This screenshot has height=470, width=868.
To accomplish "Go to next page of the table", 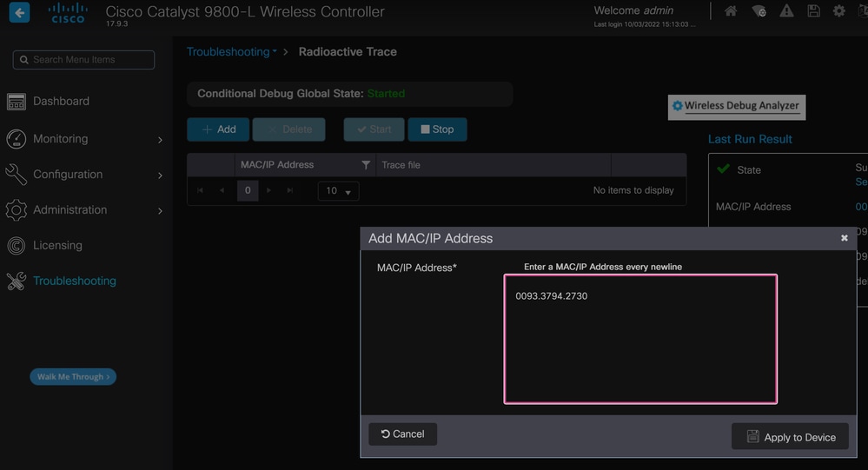I will click(x=269, y=190).
